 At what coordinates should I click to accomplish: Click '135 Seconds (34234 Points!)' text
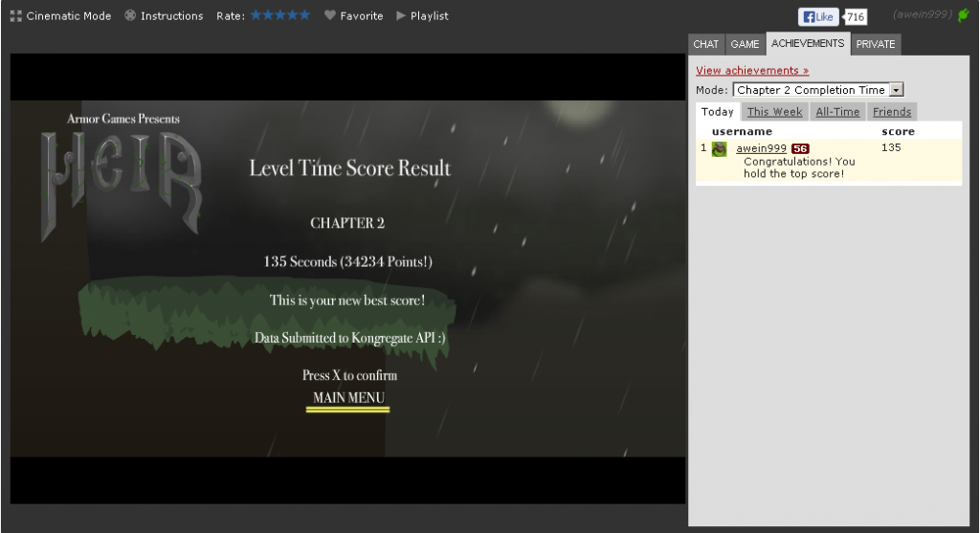[348, 262]
